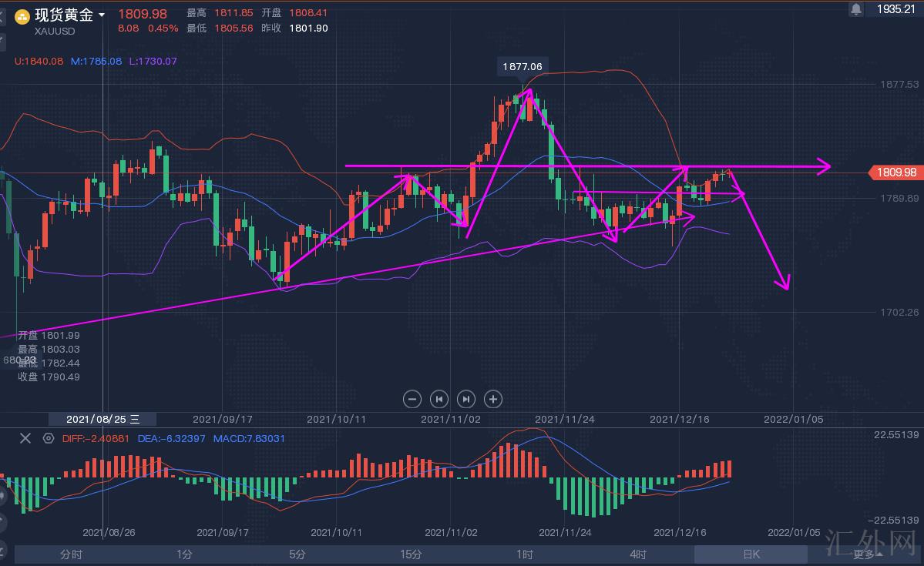This screenshot has width=924, height=566.
Task: Open the 现货黄金 symbol dropdown
Action: pyautogui.click(x=102, y=15)
